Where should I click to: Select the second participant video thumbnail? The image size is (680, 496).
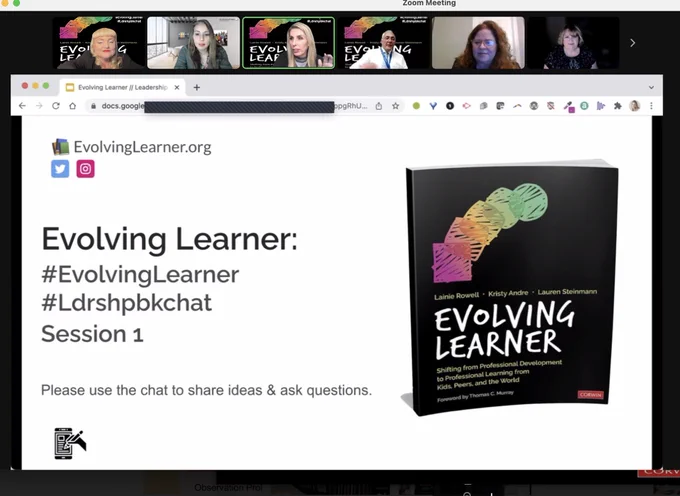(x=193, y=42)
